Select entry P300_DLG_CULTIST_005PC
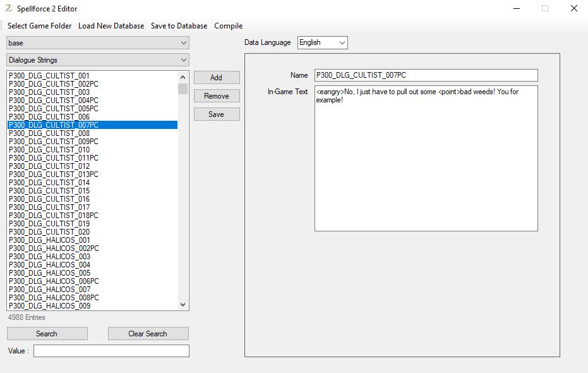The width and height of the screenshot is (588, 373). click(x=92, y=109)
